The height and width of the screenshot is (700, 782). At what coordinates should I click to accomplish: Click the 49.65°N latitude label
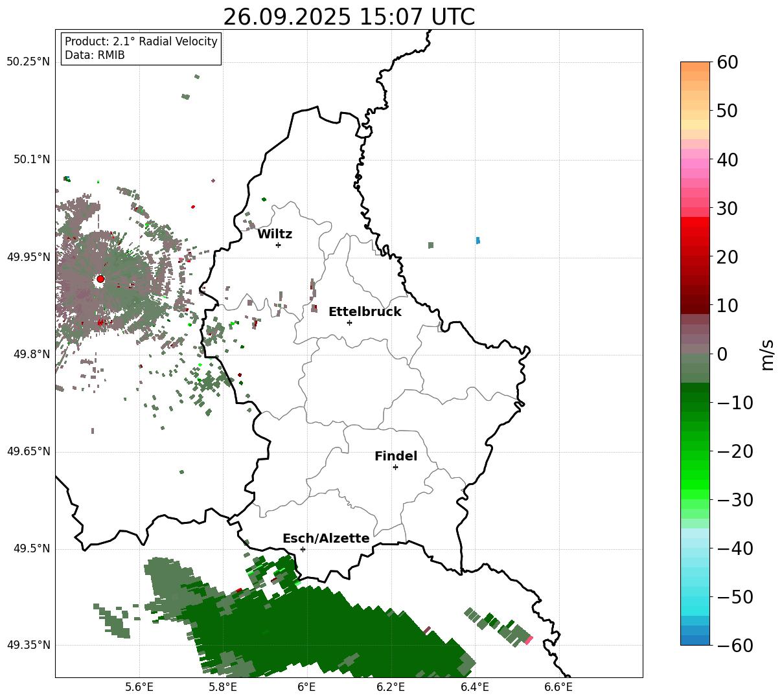click(28, 451)
